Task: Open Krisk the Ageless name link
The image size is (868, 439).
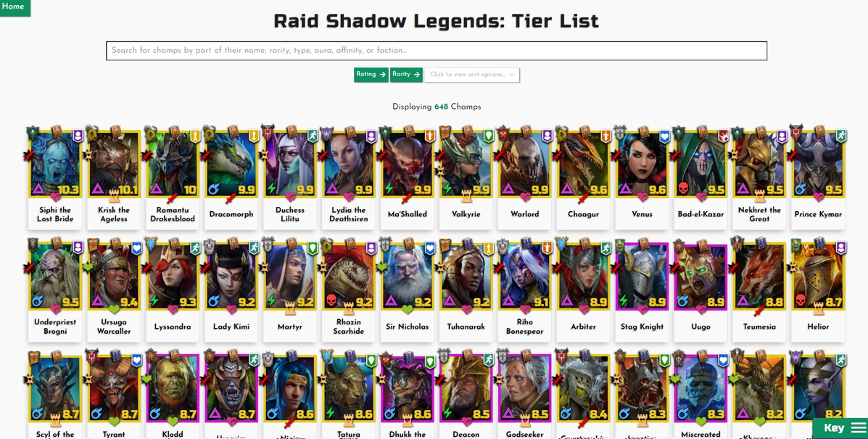Action: [114, 214]
